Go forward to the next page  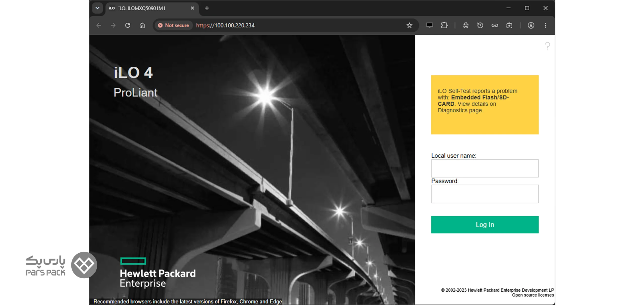113,25
